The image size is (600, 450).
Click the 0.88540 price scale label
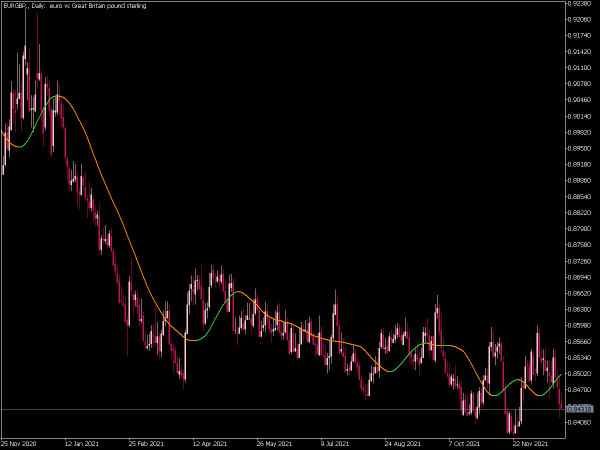(580, 197)
